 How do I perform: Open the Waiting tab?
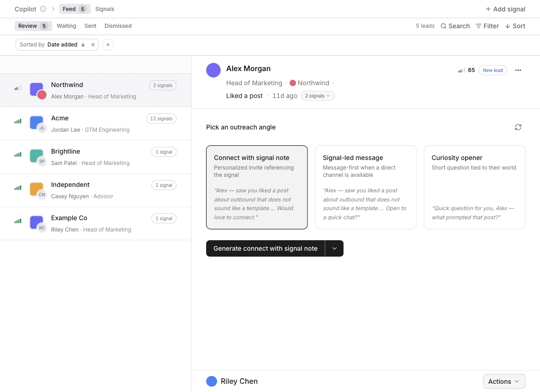tap(67, 26)
